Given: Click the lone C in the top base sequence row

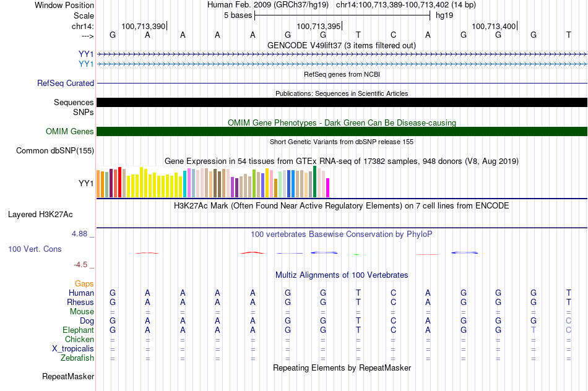Looking at the screenshot, I should pos(393,35).
